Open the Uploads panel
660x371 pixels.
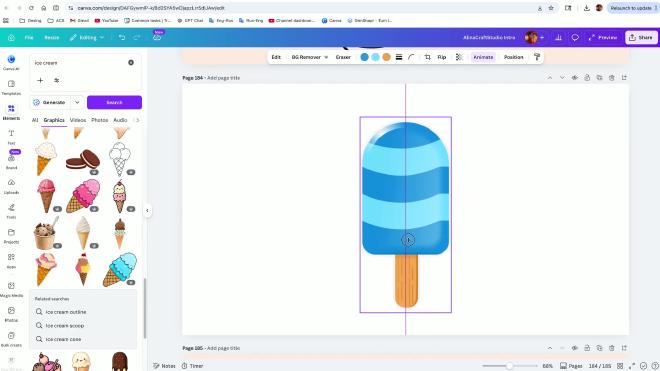pyautogui.click(x=11, y=186)
